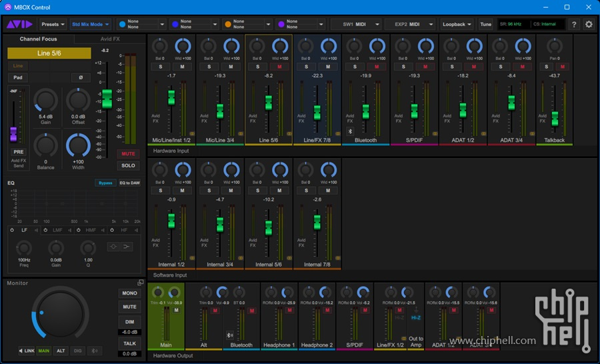Open the settings gear in the toolbar
600x364 pixels.
coord(589,24)
